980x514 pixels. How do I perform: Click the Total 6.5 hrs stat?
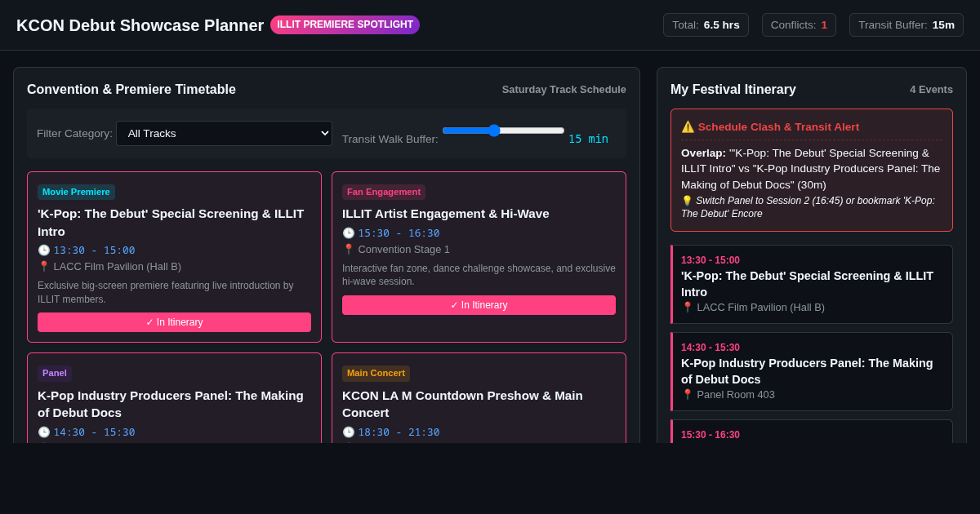coord(706,25)
